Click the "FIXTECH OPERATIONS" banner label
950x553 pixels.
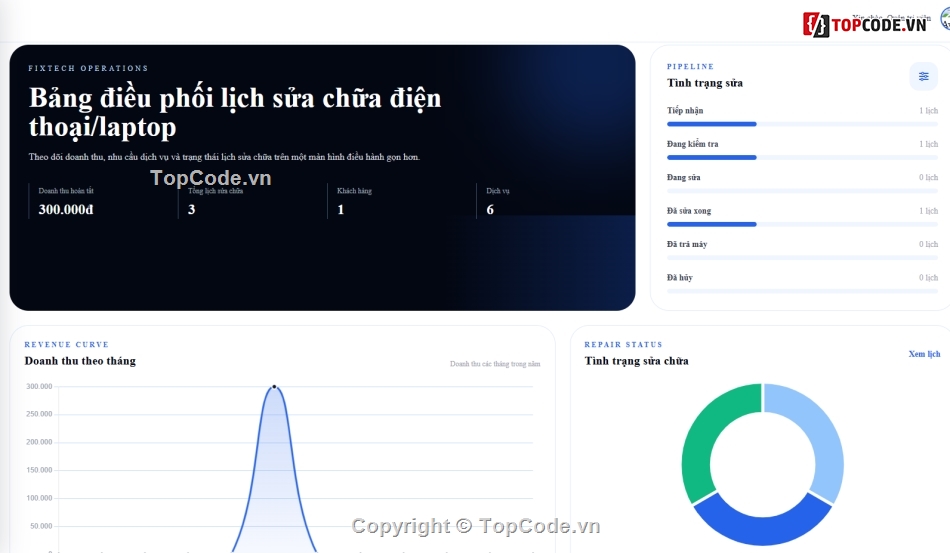pyautogui.click(x=88, y=68)
